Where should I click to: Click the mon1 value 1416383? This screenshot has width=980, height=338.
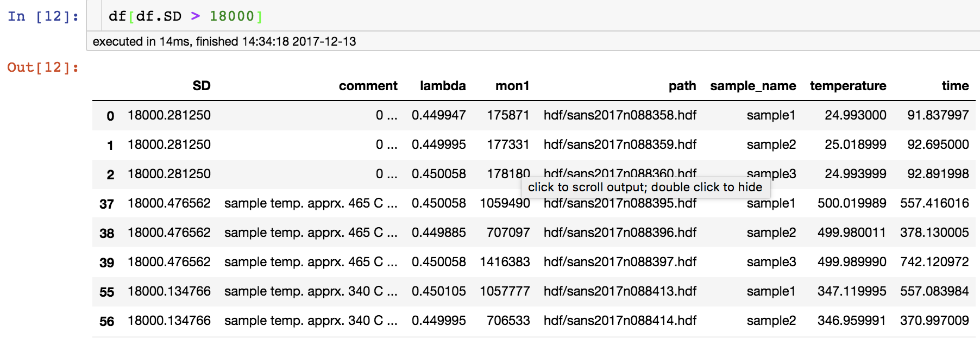coord(505,262)
